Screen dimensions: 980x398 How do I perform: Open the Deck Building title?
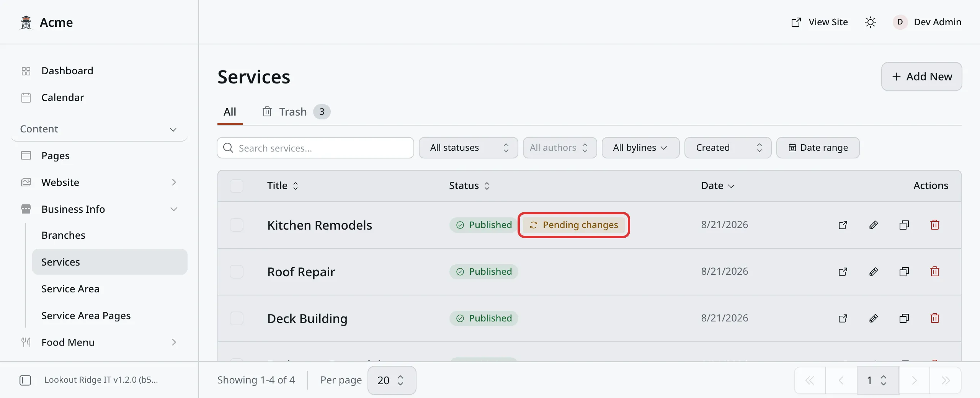click(x=307, y=319)
